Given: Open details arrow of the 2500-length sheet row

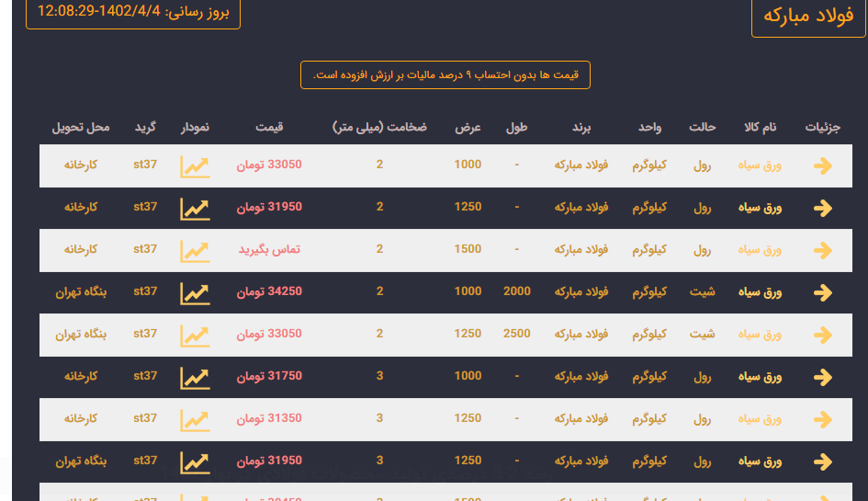Looking at the screenshot, I should (823, 335).
